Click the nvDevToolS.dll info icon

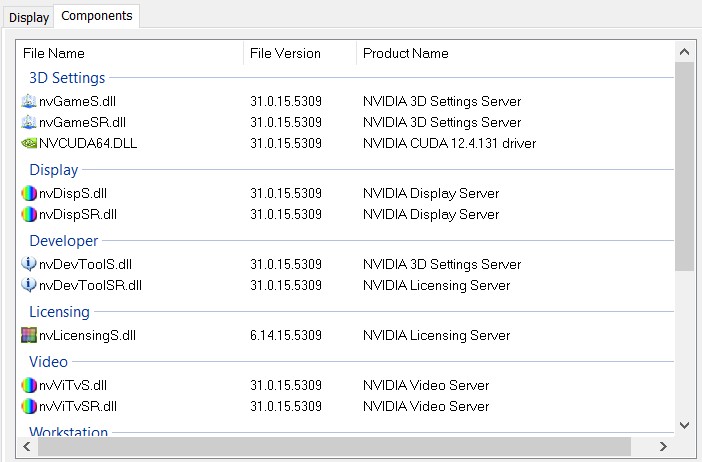(29, 264)
